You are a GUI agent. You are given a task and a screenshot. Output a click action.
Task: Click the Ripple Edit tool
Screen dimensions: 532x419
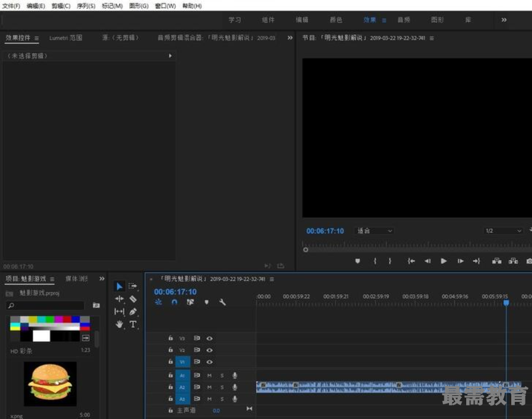[x=119, y=299]
